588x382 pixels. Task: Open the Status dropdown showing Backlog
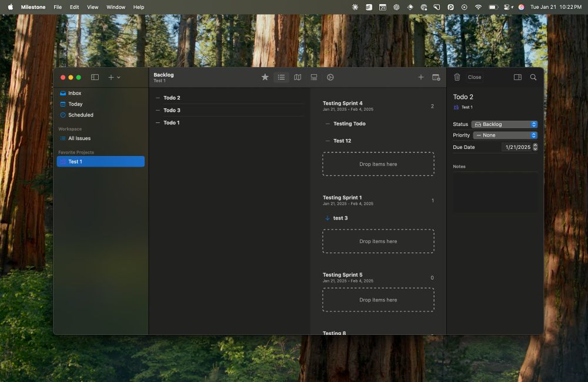click(505, 124)
